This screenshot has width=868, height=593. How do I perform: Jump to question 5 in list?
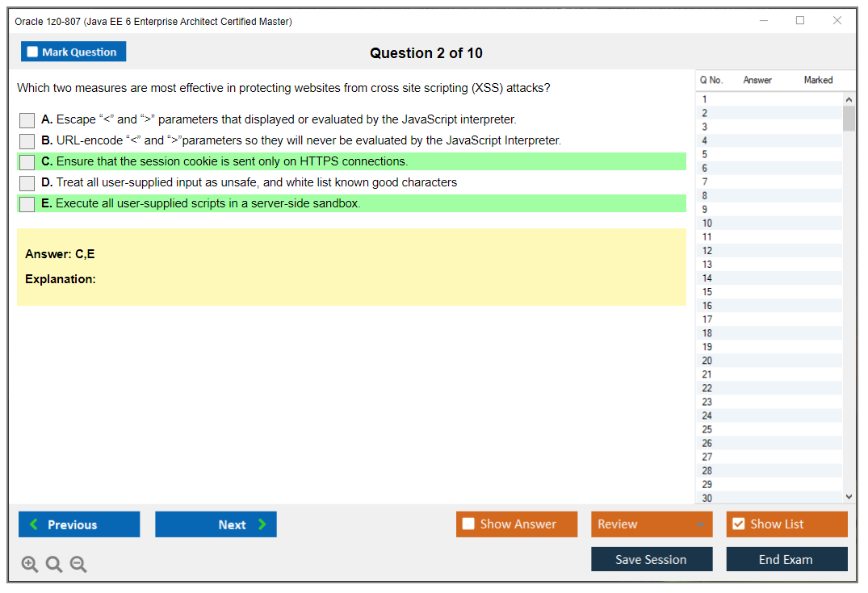coord(705,154)
